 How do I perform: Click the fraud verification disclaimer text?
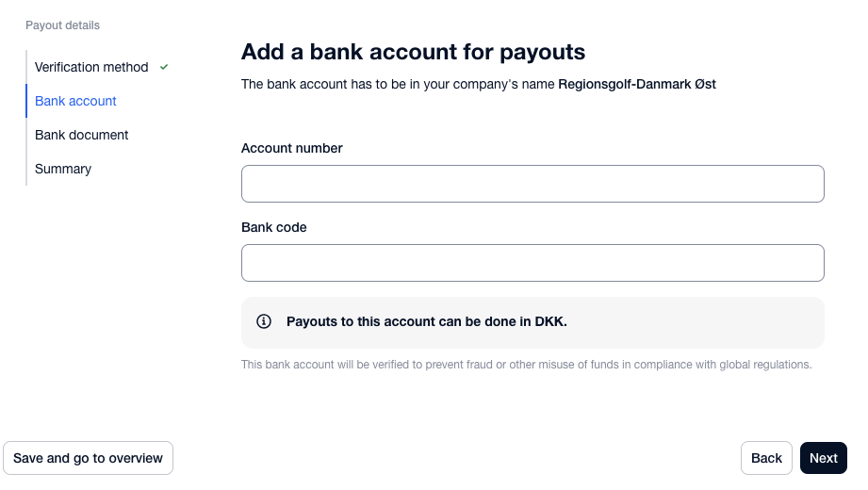[527, 365]
